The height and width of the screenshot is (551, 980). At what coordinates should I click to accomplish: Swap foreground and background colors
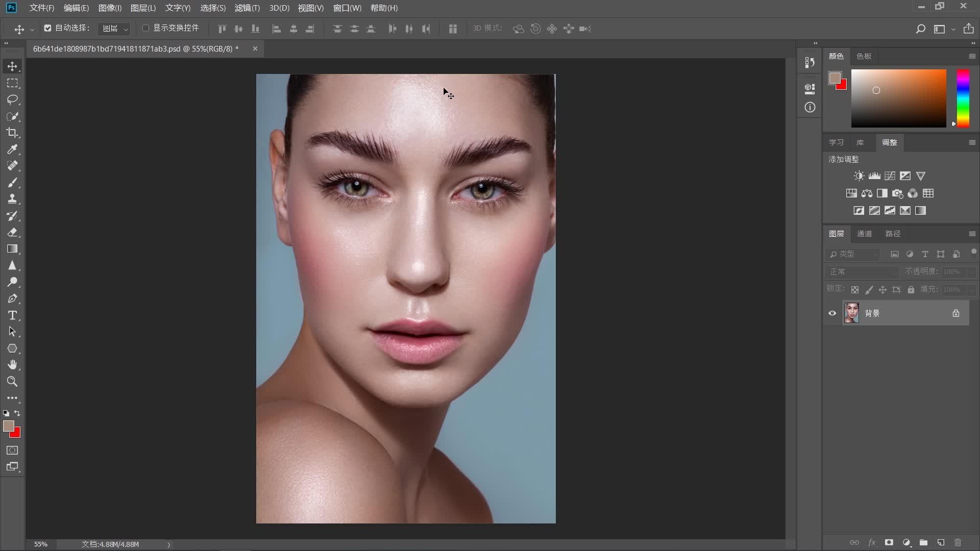[x=17, y=413]
